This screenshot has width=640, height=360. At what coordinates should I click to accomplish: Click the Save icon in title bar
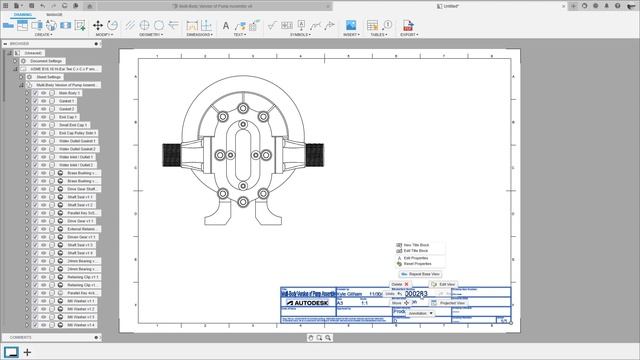click(31, 6)
